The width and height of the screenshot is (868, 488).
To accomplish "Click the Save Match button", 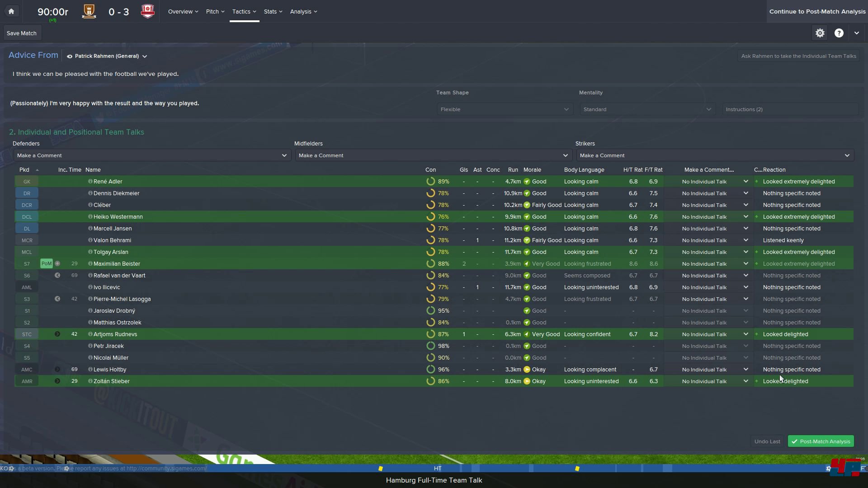I will [x=22, y=33].
